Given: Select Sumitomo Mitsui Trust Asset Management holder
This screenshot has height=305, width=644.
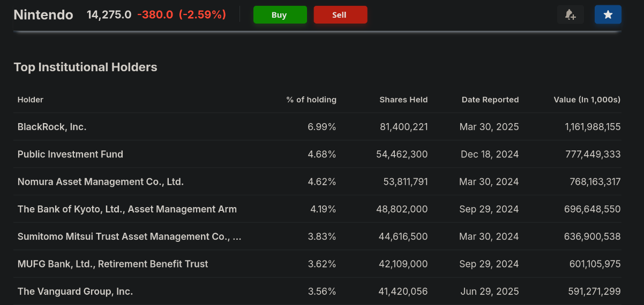Looking at the screenshot, I should click(x=129, y=237).
